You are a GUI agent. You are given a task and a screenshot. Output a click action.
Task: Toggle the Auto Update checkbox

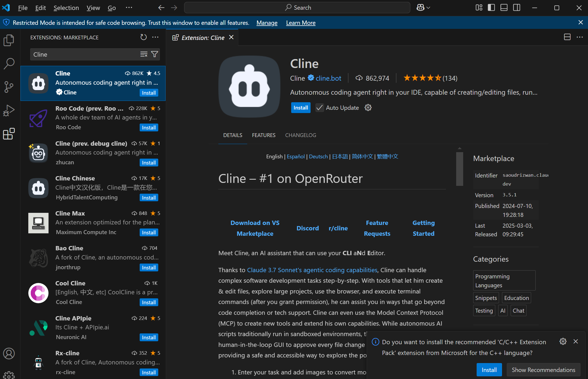(x=319, y=108)
